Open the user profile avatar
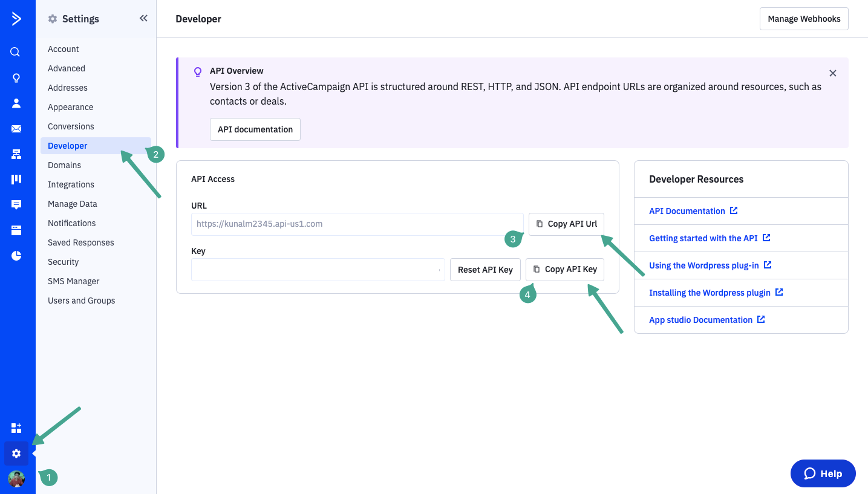 [x=16, y=478]
